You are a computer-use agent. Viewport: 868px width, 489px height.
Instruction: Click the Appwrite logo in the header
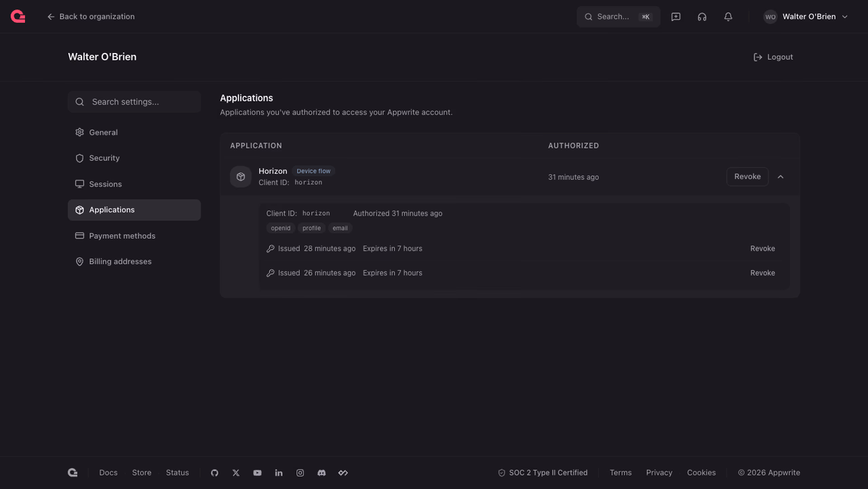click(x=18, y=17)
